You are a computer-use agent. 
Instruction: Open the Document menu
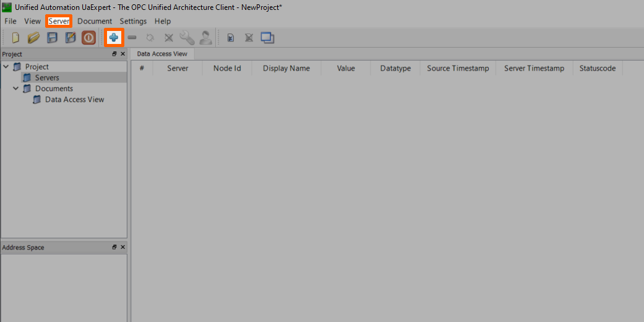click(95, 21)
